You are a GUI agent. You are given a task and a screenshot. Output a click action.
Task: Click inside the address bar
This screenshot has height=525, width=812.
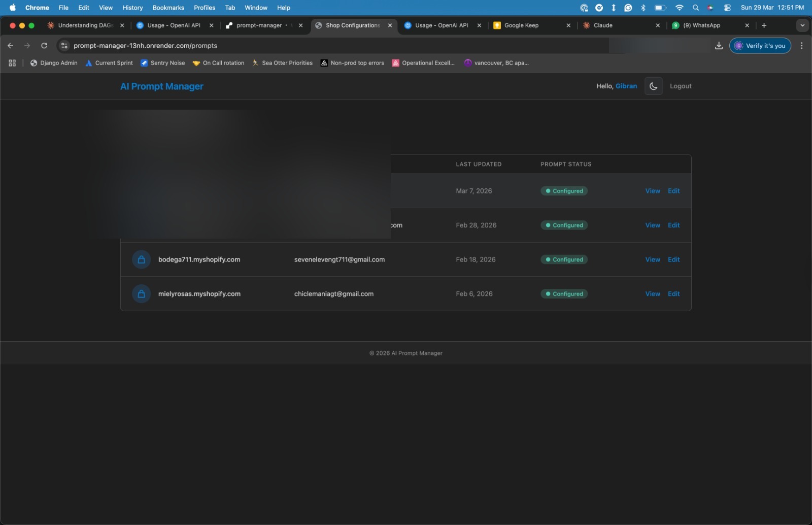[x=203, y=46]
